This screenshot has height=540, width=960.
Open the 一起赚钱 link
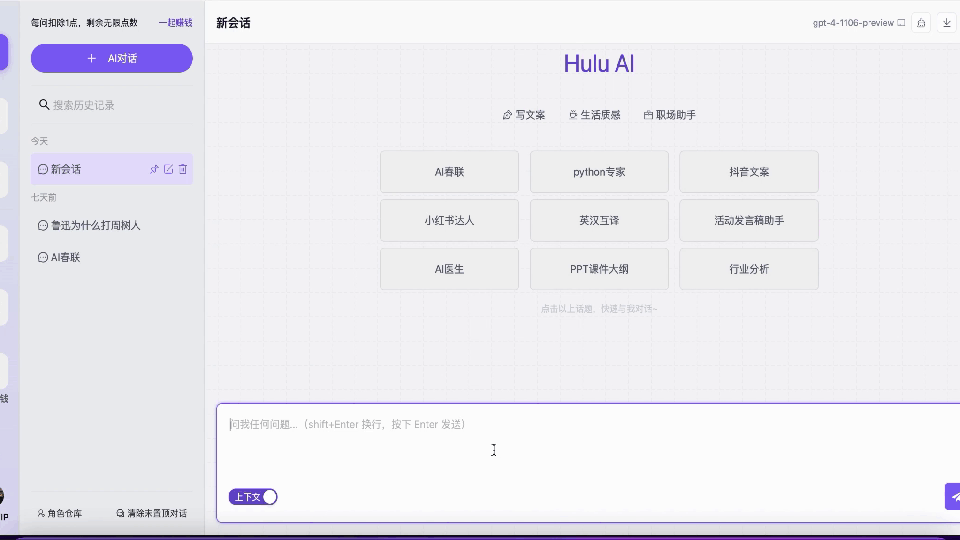(x=176, y=23)
